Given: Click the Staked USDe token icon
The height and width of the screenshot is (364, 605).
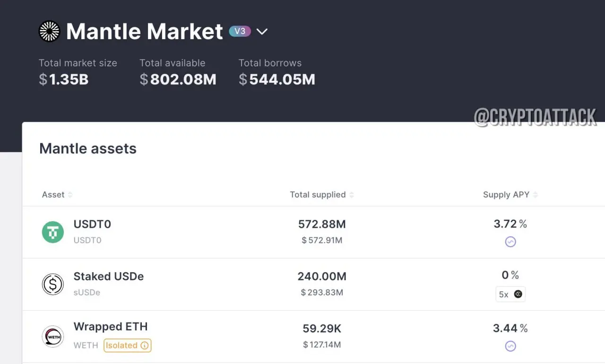Looking at the screenshot, I should point(53,285).
